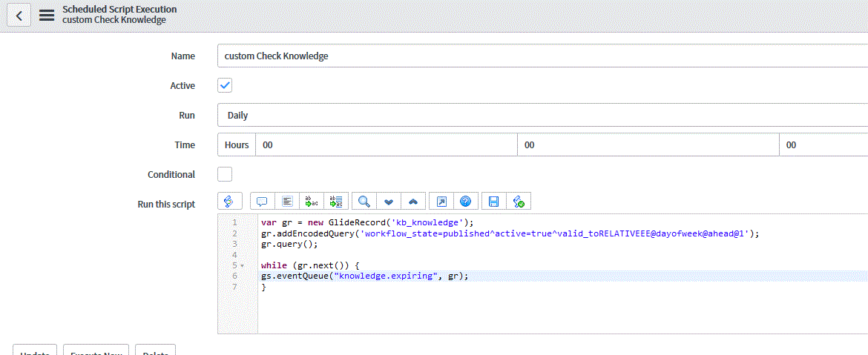Open the Replace All tool
Image resolution: width=868 pixels, height=355 pixels.
click(x=336, y=202)
